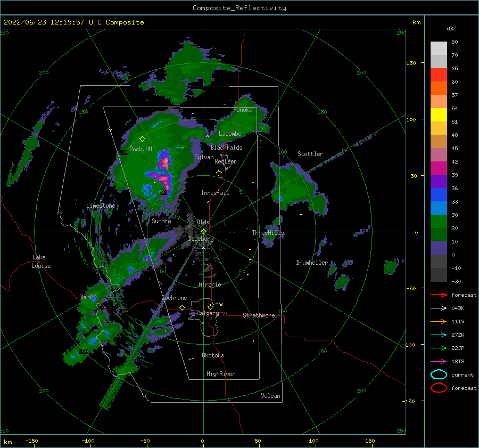
Task: Click the cyan 27ZW arrow in legend
Action: pos(439,335)
